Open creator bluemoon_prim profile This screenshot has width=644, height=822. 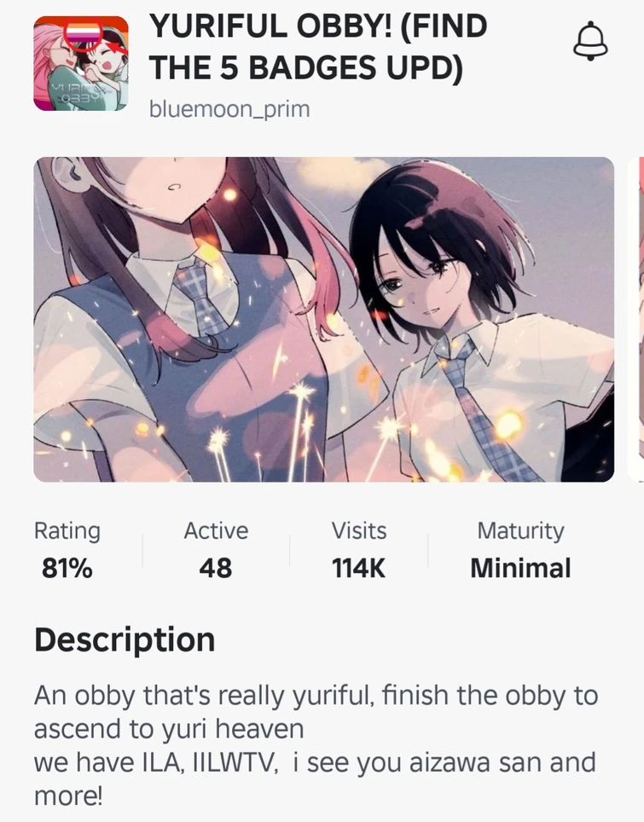point(229,109)
